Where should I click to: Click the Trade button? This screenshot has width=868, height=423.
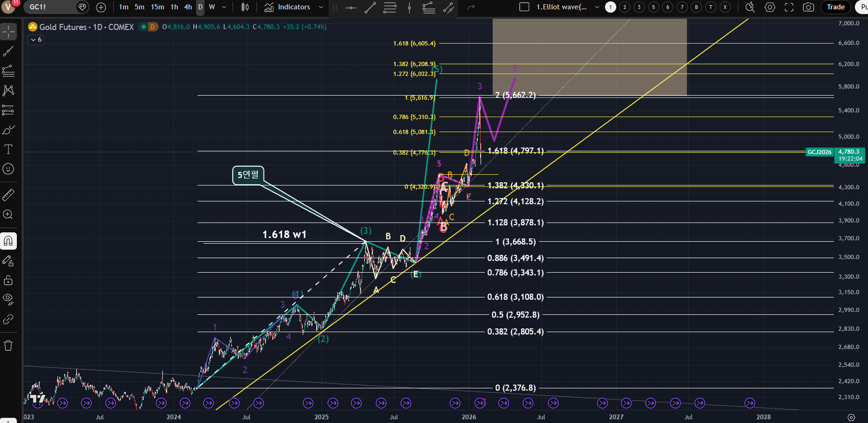pos(835,7)
